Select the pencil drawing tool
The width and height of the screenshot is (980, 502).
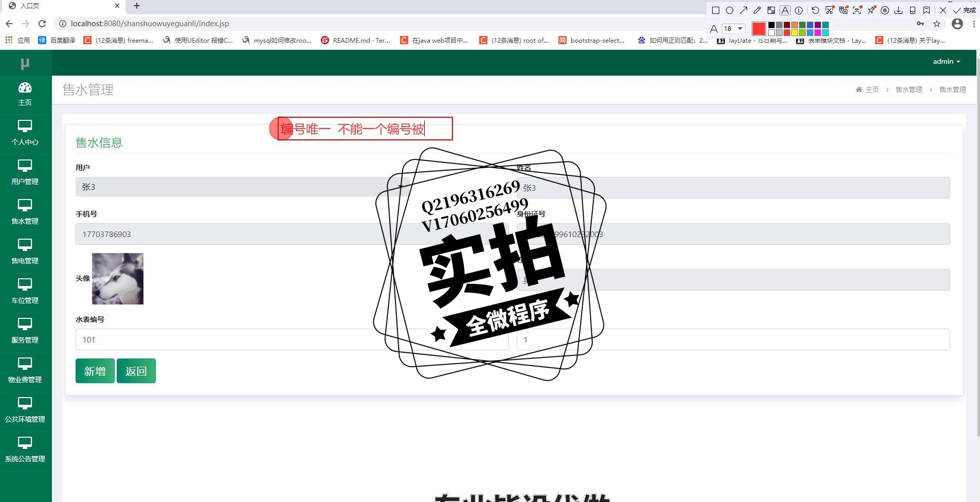click(757, 10)
